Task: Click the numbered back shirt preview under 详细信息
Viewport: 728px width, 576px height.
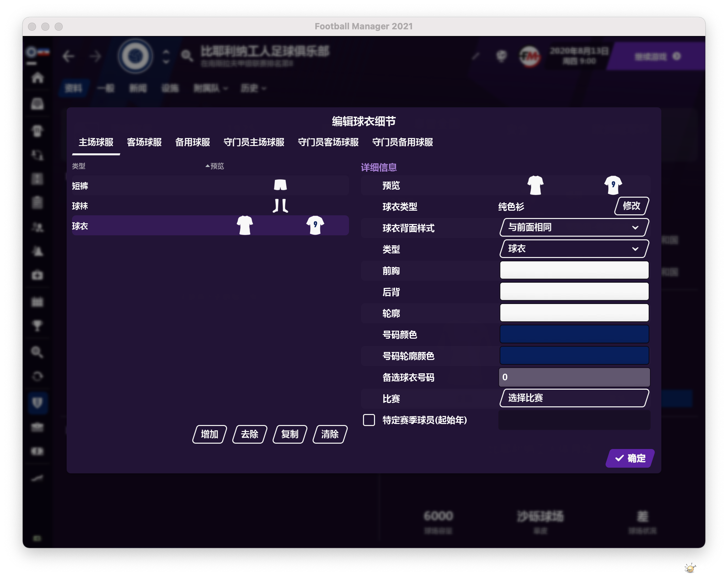Action: [x=613, y=185]
